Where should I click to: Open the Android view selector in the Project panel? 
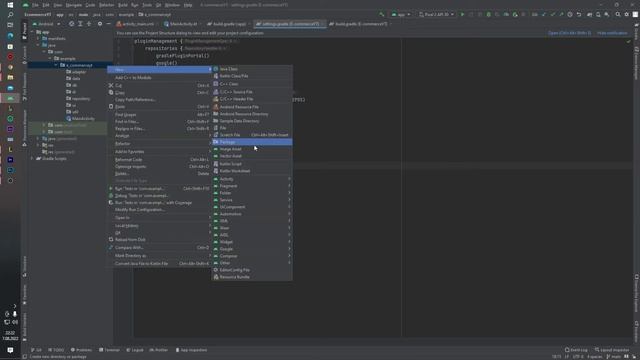coord(46,24)
